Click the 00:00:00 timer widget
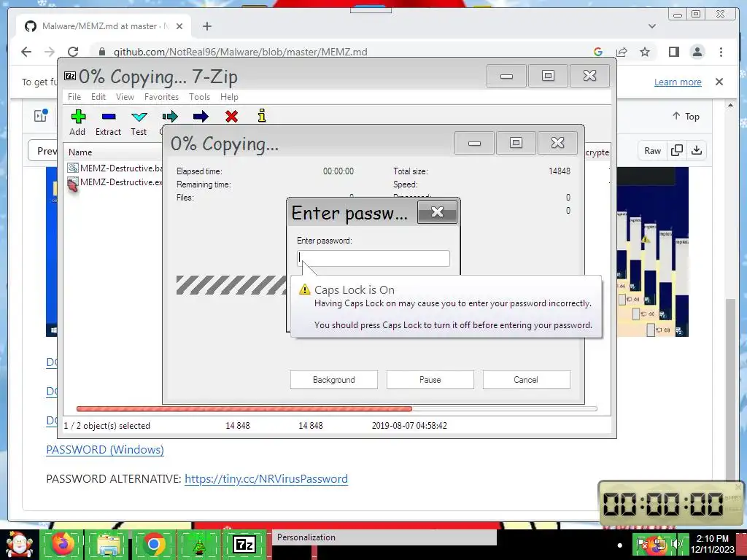 point(671,503)
